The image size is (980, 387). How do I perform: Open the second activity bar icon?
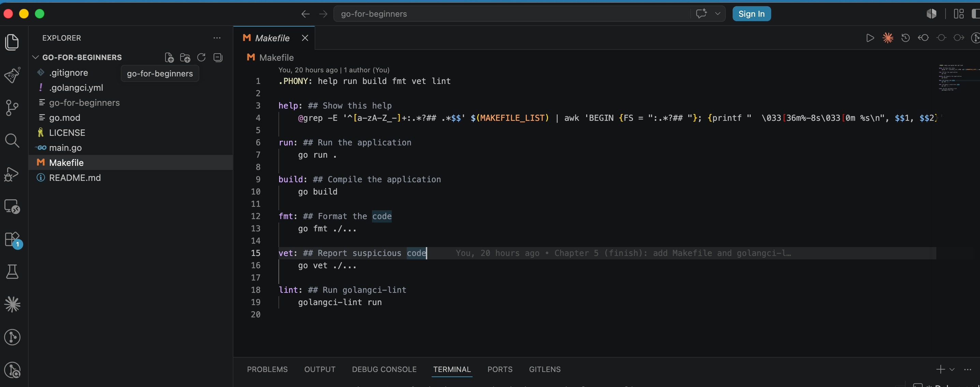point(12,75)
